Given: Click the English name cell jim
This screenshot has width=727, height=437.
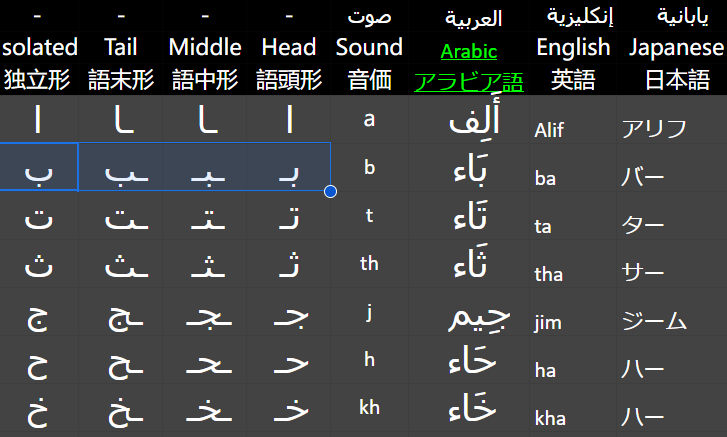Looking at the screenshot, I should coord(572,321).
